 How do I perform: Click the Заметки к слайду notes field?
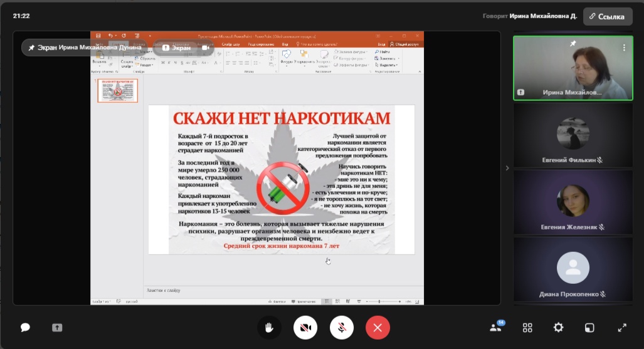[283, 290]
